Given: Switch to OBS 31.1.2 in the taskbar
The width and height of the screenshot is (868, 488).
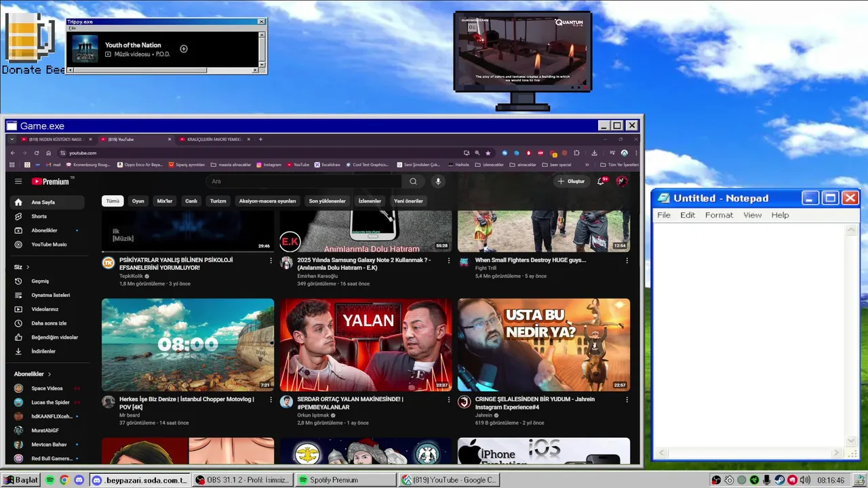Looking at the screenshot, I should 243,480.
